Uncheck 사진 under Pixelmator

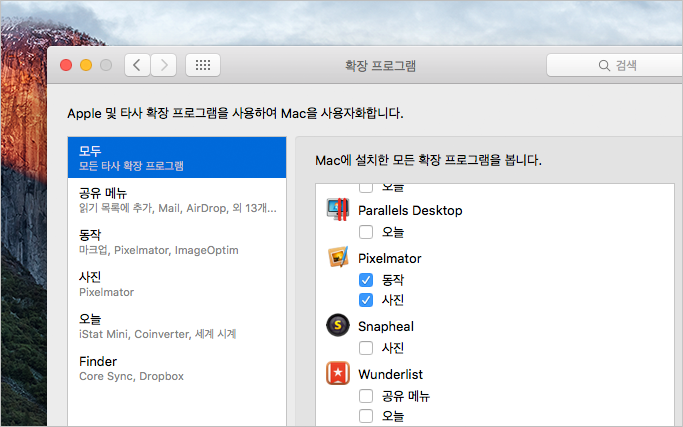[x=366, y=300]
